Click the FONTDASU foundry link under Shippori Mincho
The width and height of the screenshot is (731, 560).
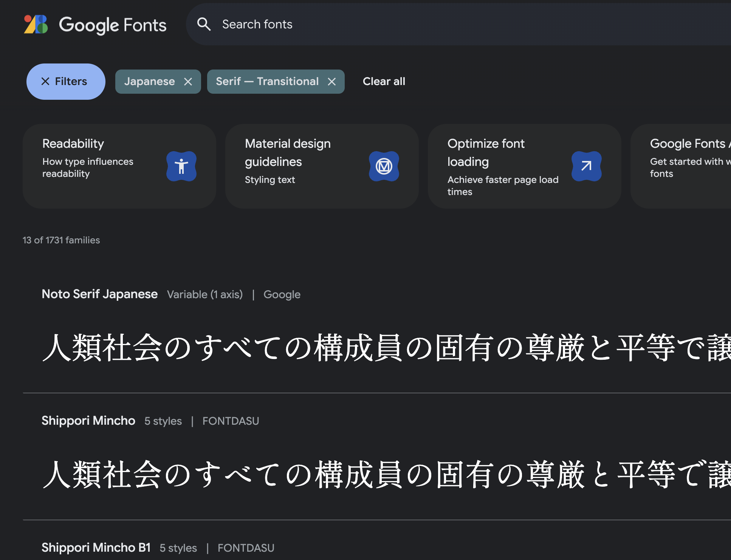point(231,421)
